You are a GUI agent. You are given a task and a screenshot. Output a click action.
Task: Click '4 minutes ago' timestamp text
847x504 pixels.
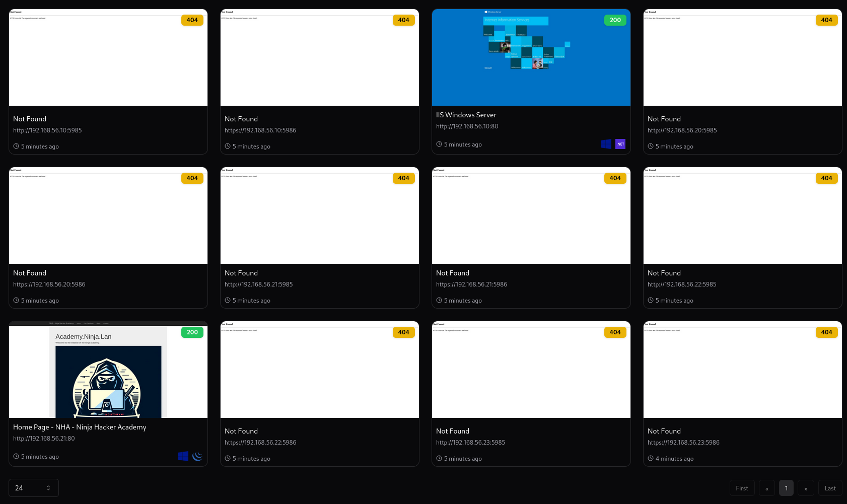(x=674, y=459)
